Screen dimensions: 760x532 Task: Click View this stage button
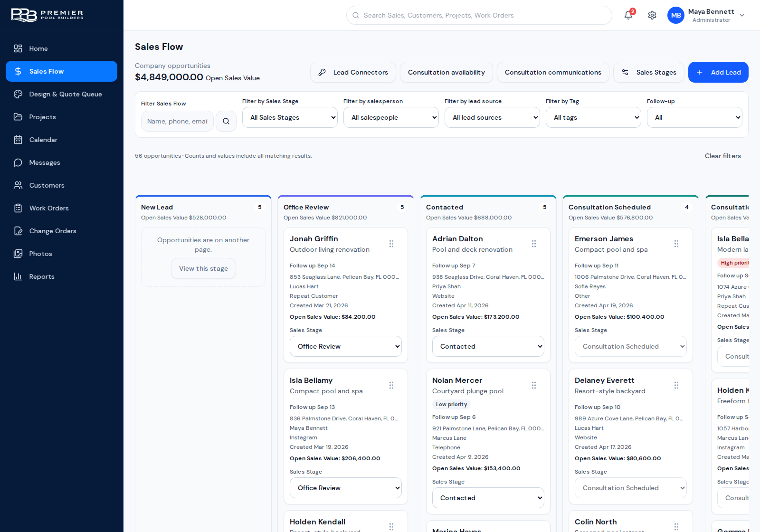pyautogui.click(x=203, y=268)
